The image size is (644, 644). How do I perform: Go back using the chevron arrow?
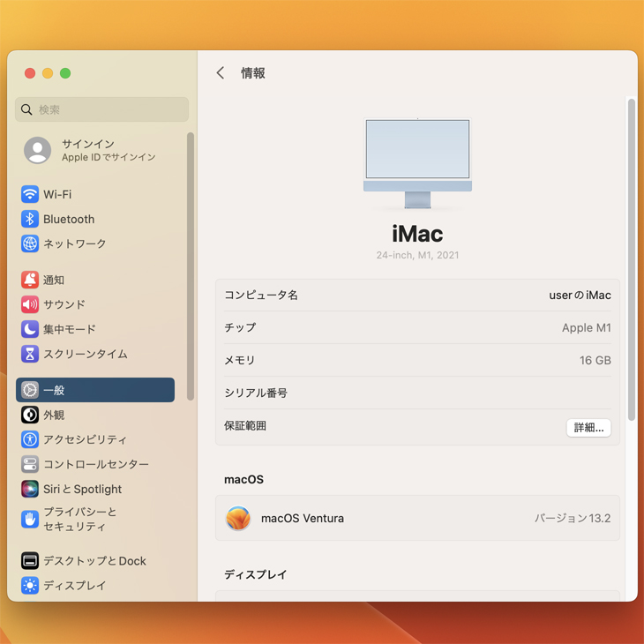[x=221, y=73]
